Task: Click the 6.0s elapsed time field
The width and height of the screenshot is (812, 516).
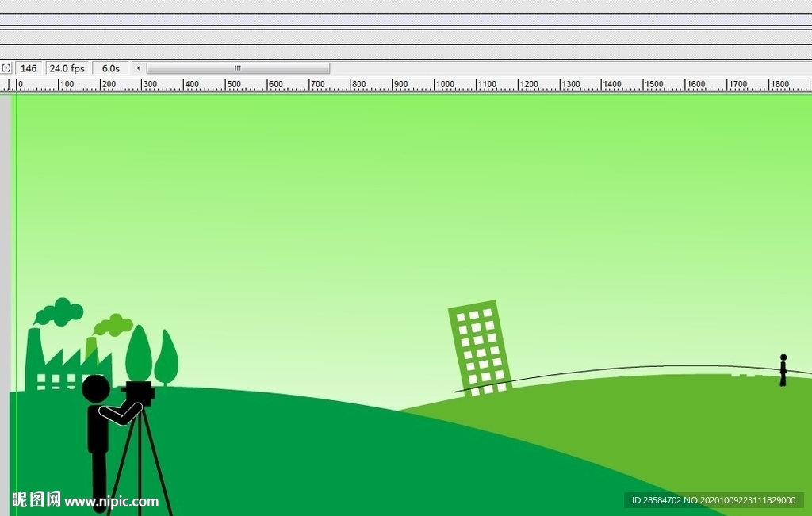Action: (x=110, y=68)
